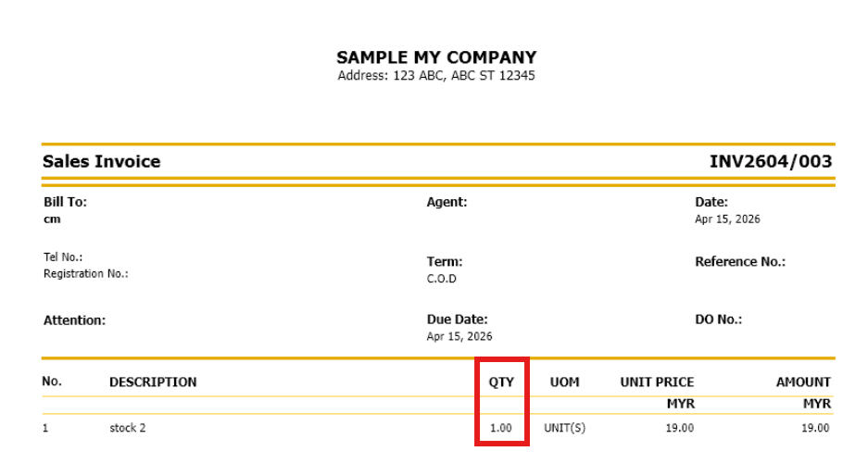Screen dimensions: 868x476
Task: Select the UNIT PRICE column header
Action: click(657, 382)
